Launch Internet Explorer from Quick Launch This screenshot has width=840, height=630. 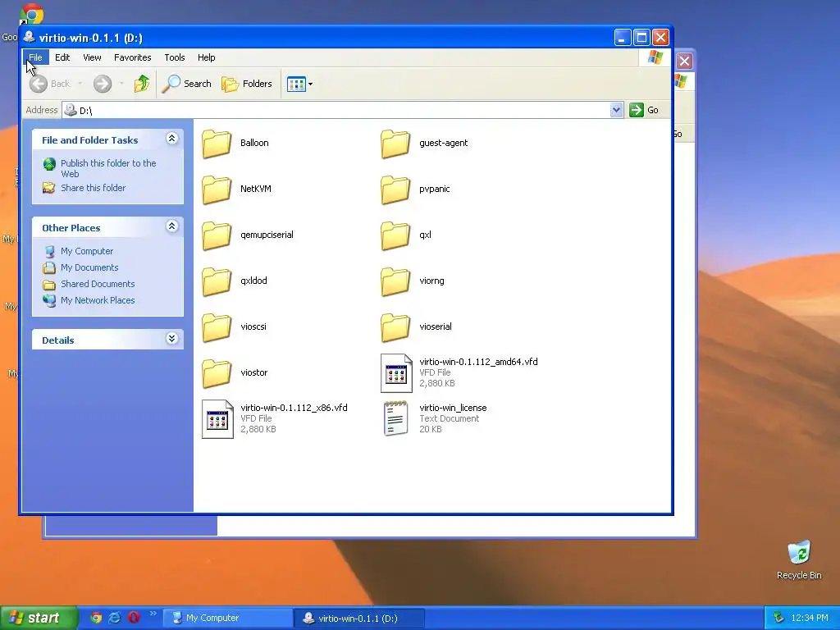115,618
